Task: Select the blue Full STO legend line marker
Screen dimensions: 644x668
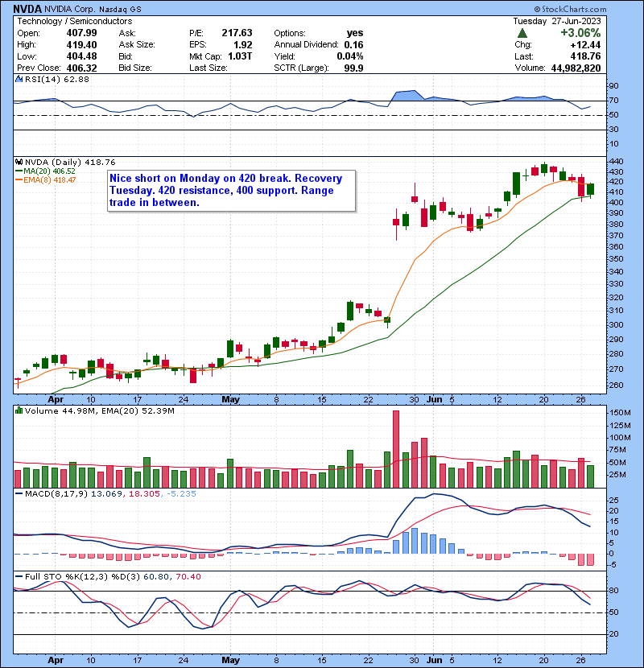Action: coord(19,576)
